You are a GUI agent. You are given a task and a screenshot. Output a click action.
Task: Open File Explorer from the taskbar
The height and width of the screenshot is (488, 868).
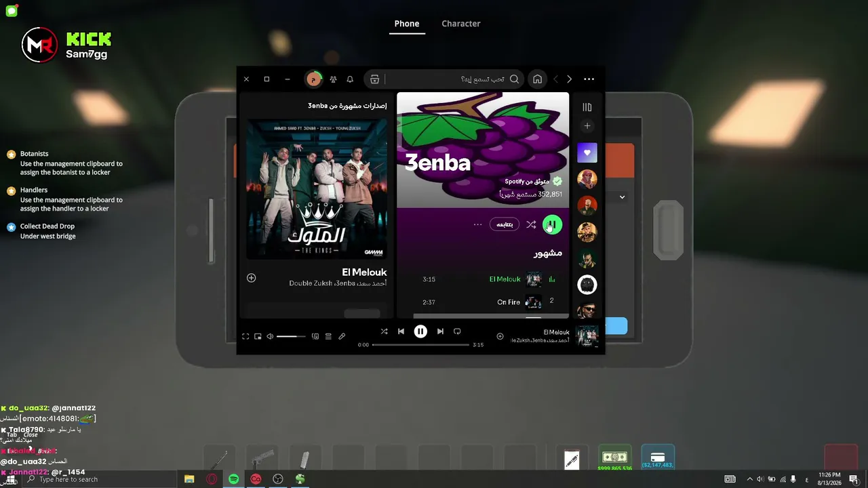(189, 479)
